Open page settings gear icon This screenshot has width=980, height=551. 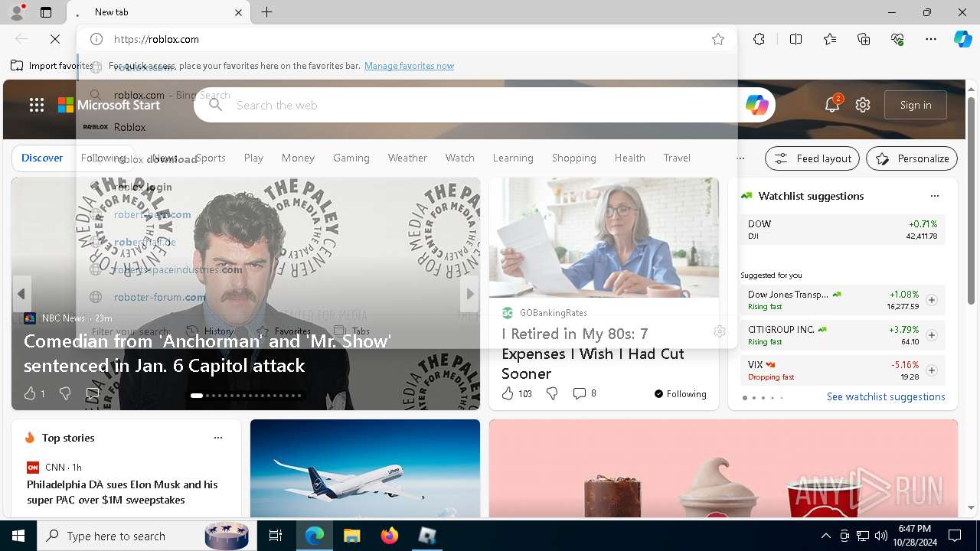863,105
